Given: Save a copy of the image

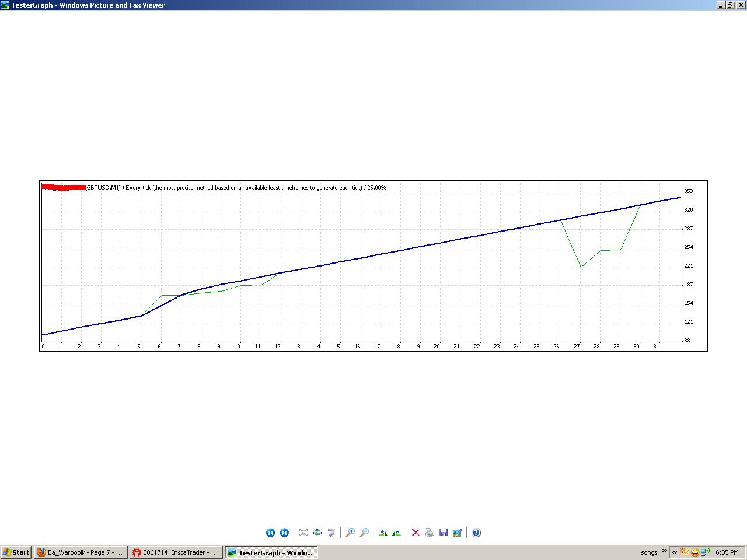Looking at the screenshot, I should (x=444, y=533).
